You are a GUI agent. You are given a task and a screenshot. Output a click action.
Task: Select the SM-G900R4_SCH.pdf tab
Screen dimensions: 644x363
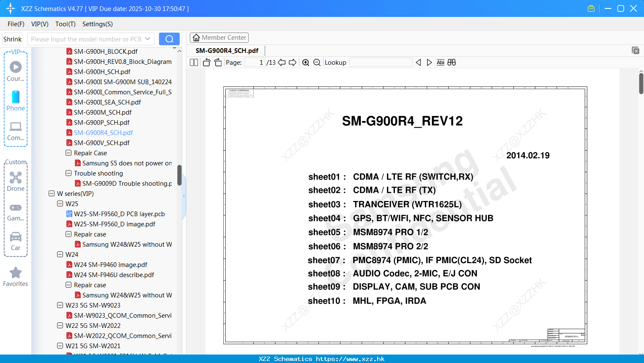(x=227, y=50)
